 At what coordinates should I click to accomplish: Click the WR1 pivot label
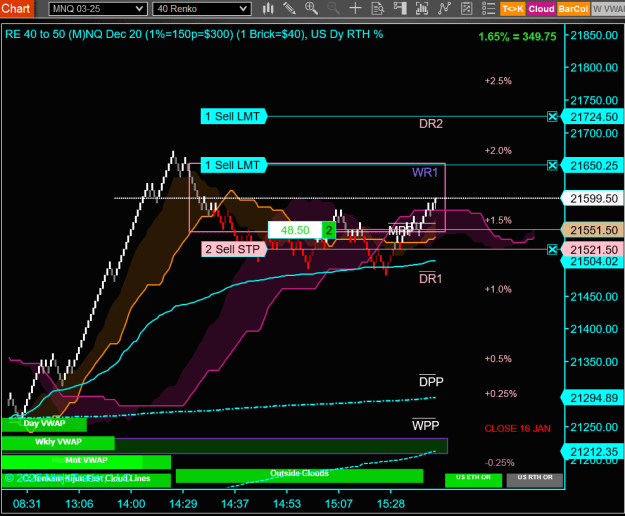click(x=425, y=173)
